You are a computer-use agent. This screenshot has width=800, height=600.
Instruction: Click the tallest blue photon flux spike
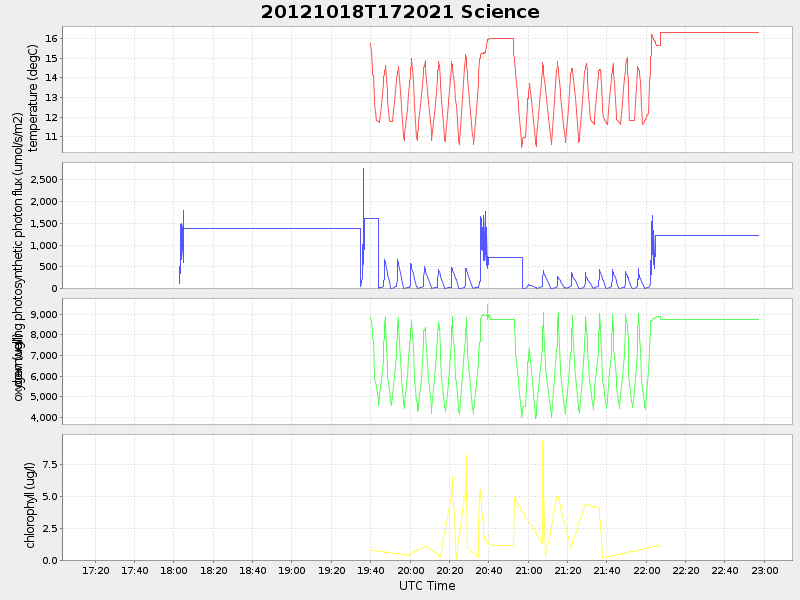coord(363,170)
